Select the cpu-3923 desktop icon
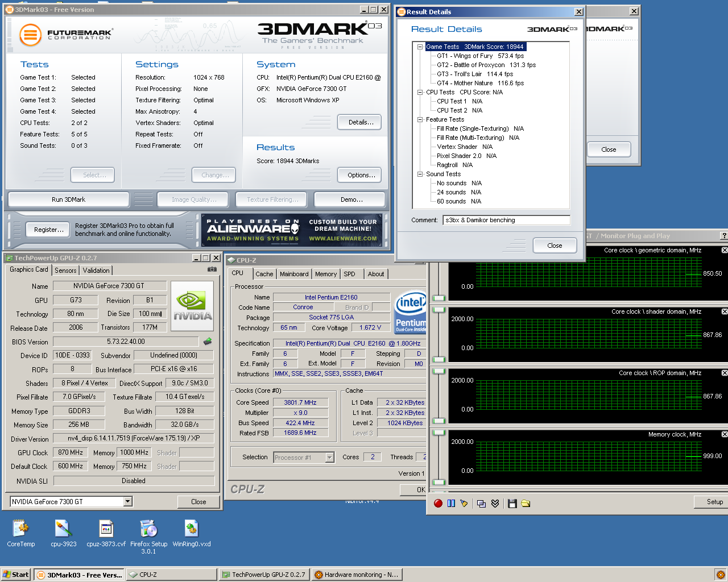 tap(63, 533)
